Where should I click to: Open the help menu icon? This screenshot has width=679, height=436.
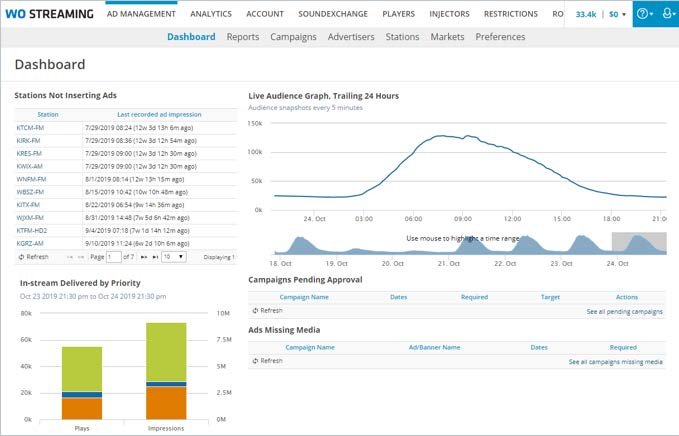coord(645,14)
